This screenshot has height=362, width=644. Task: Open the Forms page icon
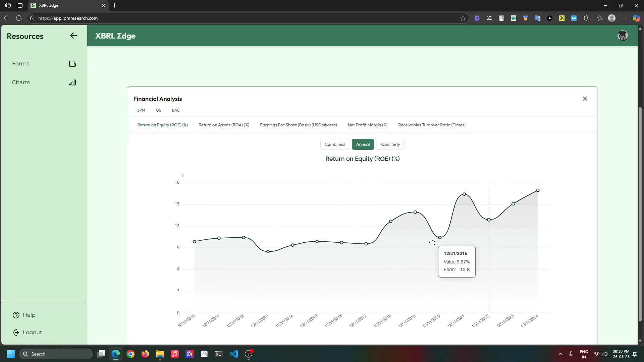coord(72,64)
